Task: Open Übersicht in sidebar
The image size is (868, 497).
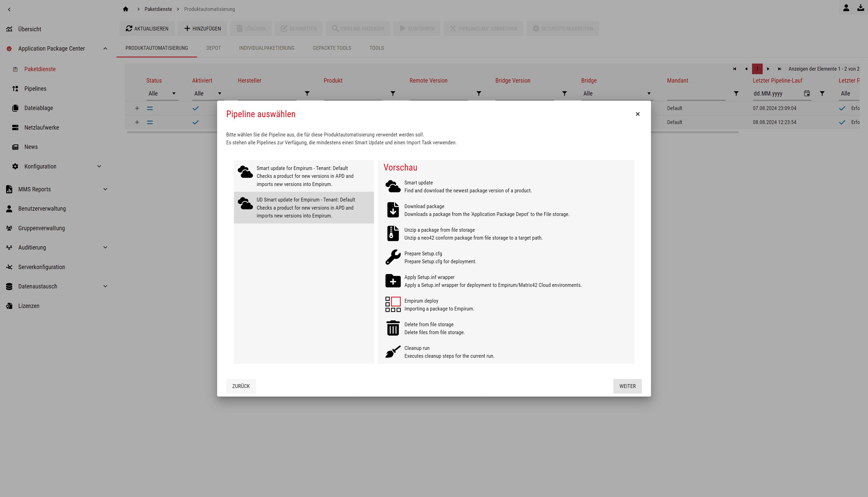Action: 30,29
